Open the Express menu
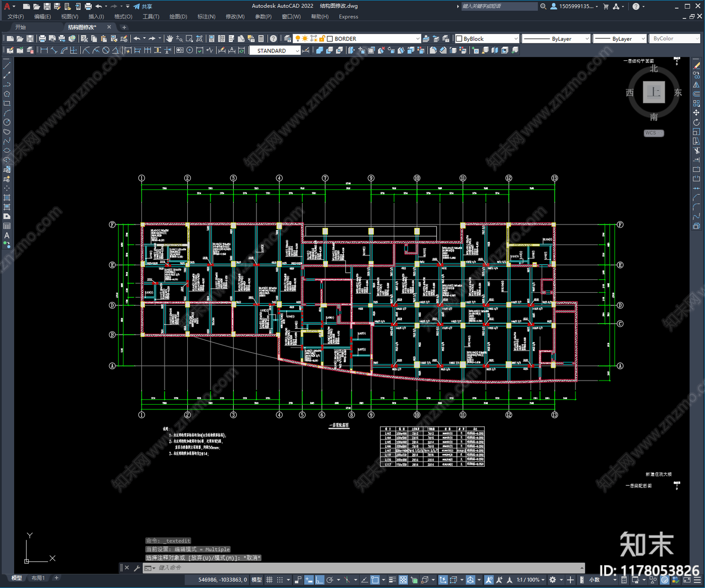 coord(349,17)
